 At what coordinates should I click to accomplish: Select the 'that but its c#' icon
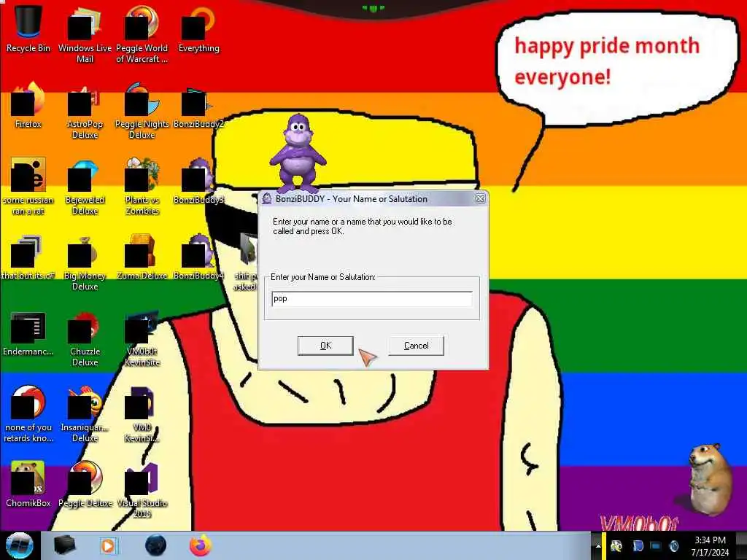pos(28,257)
